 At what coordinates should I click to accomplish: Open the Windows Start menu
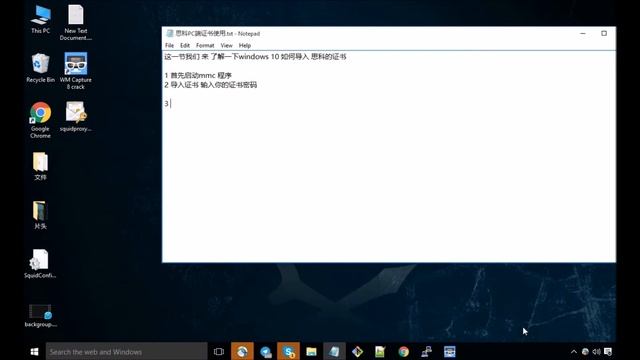(x=34, y=351)
